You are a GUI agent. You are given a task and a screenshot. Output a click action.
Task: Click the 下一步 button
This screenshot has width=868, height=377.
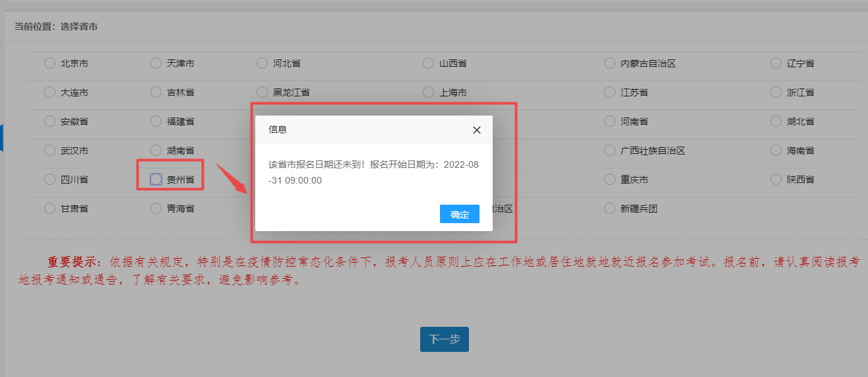pyautogui.click(x=444, y=339)
